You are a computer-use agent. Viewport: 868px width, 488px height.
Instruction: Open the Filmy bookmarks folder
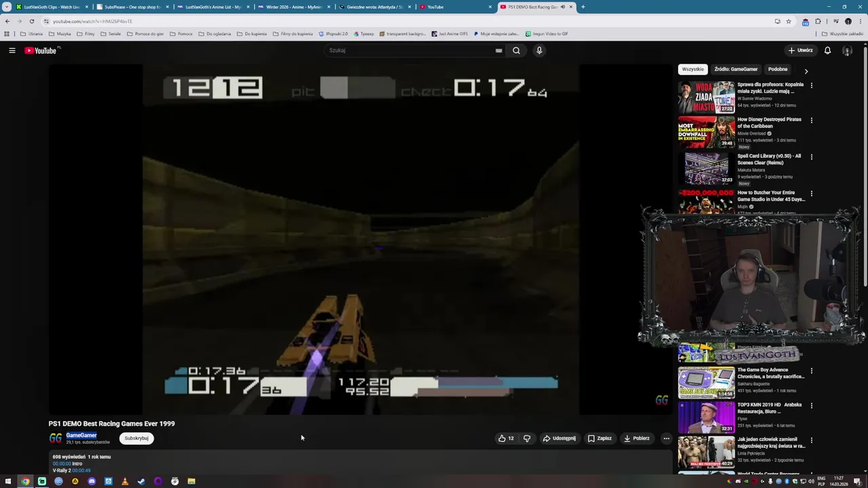(x=85, y=34)
